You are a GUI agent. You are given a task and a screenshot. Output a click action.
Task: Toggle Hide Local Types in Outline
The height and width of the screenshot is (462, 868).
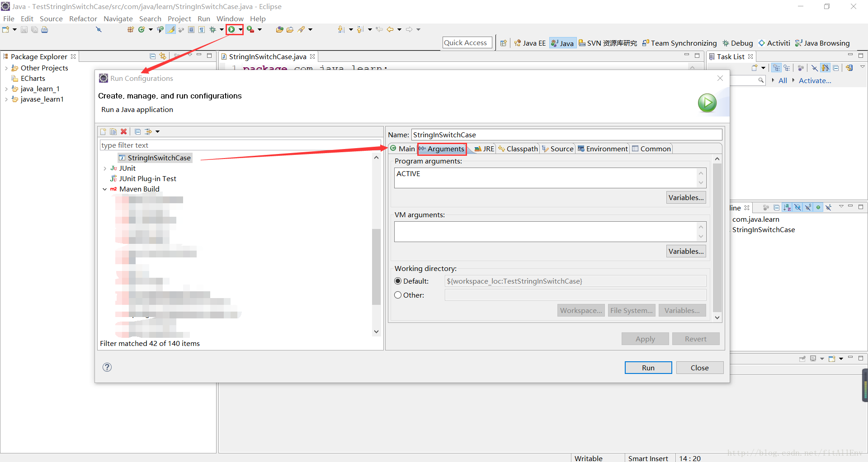click(829, 208)
